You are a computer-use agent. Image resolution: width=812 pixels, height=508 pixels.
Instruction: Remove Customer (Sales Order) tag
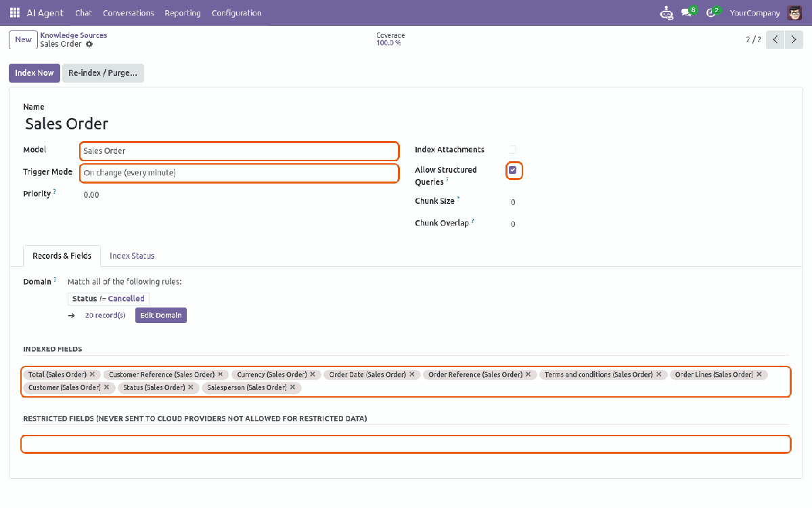pyautogui.click(x=106, y=387)
